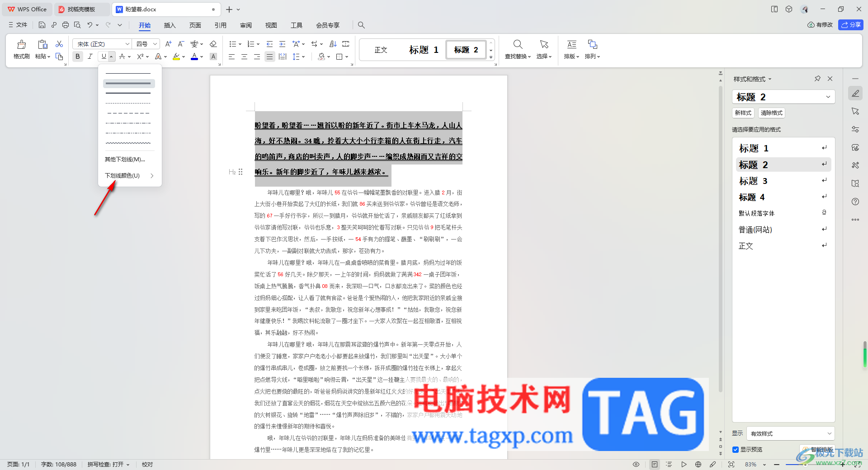Click the Save document icon
Image resolution: width=868 pixels, height=470 pixels.
point(42,25)
